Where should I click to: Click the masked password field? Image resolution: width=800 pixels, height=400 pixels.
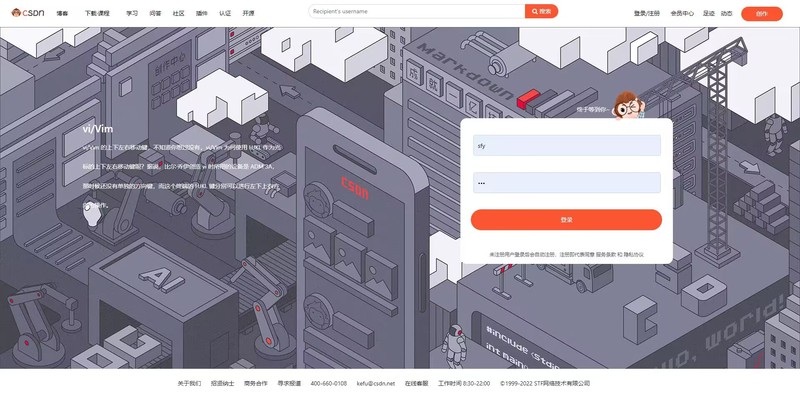[567, 183]
